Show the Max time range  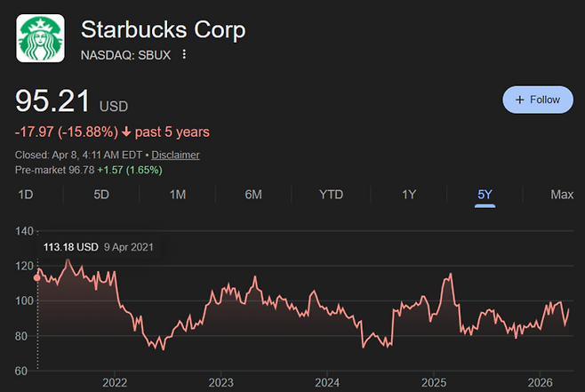561,195
